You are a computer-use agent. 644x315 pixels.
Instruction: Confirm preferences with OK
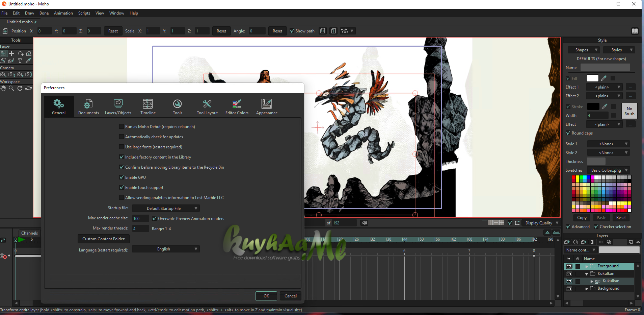tap(266, 296)
